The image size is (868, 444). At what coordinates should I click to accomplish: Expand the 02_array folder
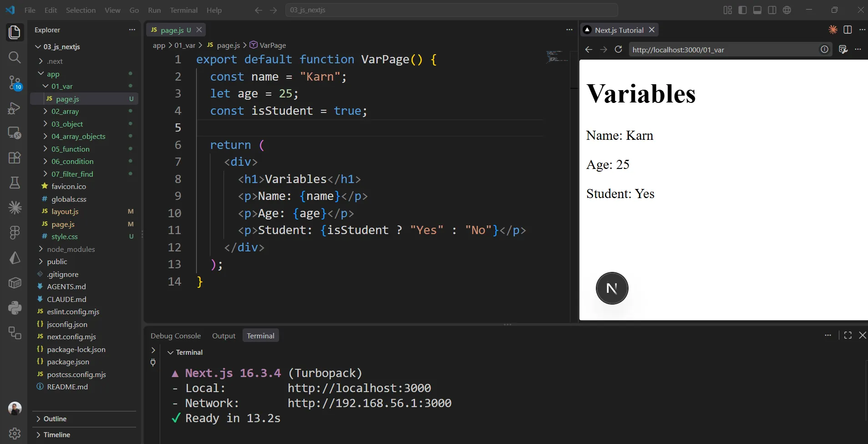click(46, 111)
